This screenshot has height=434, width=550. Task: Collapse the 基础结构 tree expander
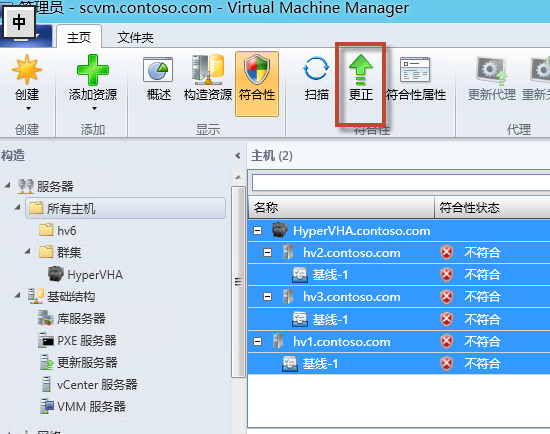(17, 295)
